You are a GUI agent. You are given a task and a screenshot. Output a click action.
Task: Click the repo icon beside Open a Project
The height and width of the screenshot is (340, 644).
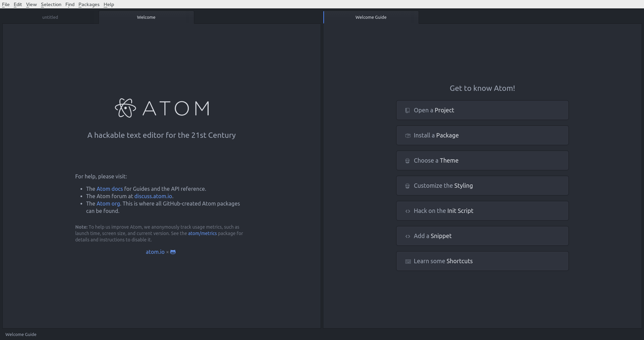[x=408, y=110]
